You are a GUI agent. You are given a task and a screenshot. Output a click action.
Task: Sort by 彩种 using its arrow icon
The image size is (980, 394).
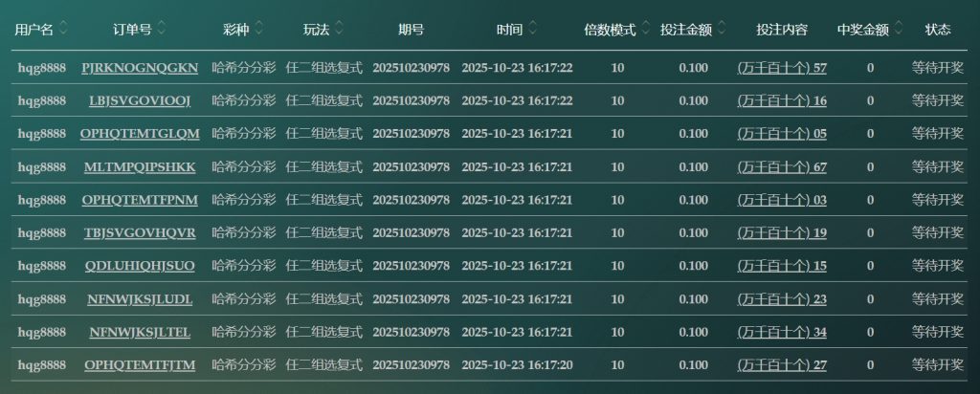[257, 29]
